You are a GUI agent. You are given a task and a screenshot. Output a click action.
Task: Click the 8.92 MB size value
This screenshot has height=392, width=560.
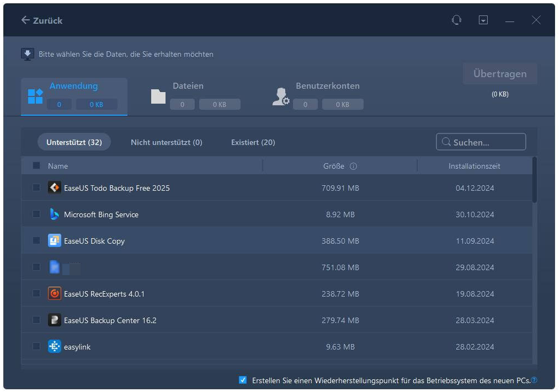[340, 214]
